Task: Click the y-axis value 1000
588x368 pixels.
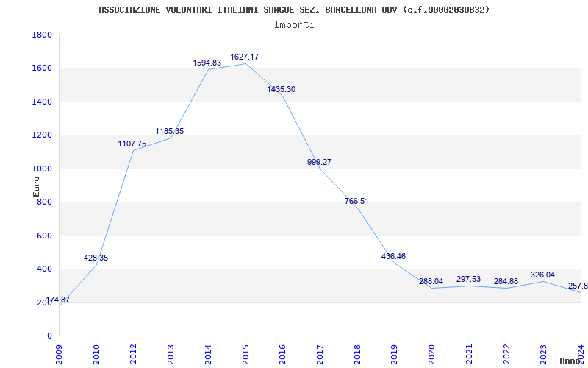Action: click(x=42, y=169)
